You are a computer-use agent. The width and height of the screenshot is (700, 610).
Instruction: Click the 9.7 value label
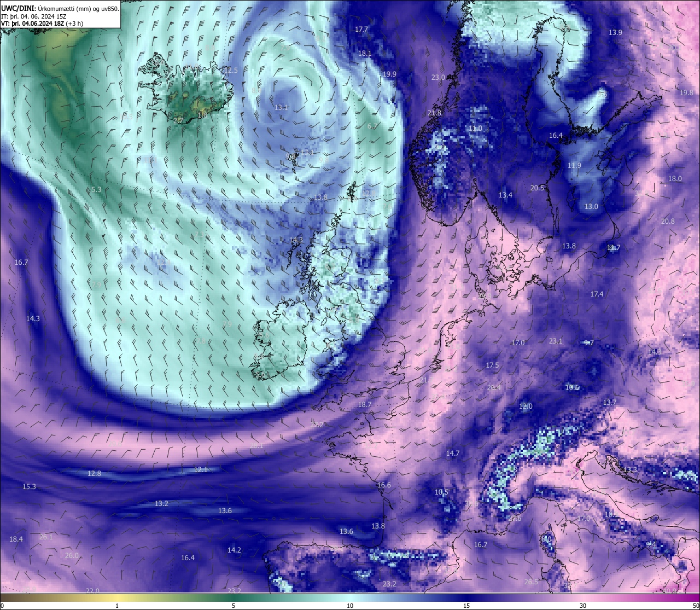pos(589,343)
